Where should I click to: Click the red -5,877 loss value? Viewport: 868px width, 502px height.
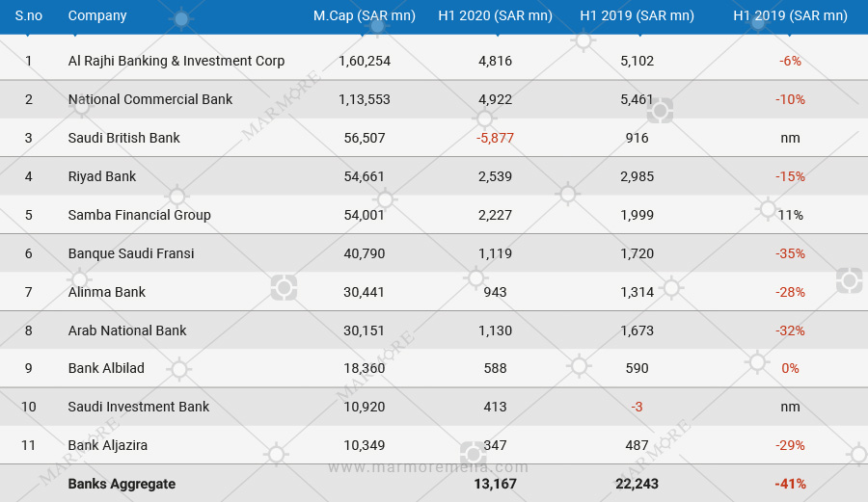coord(495,138)
